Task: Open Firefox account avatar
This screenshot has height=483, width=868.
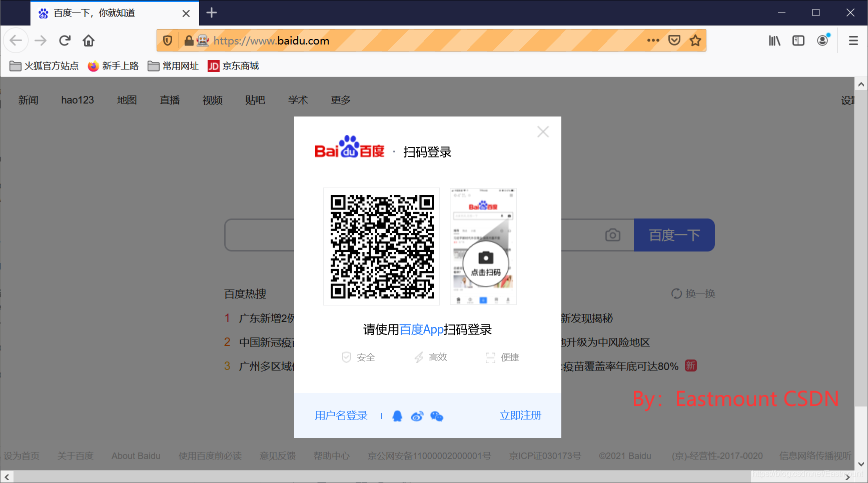Action: tap(823, 40)
